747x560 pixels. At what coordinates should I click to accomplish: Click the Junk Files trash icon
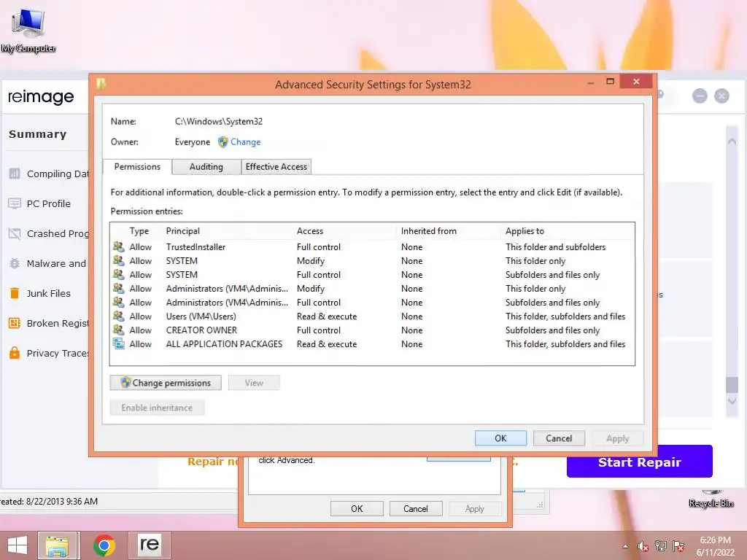point(15,293)
